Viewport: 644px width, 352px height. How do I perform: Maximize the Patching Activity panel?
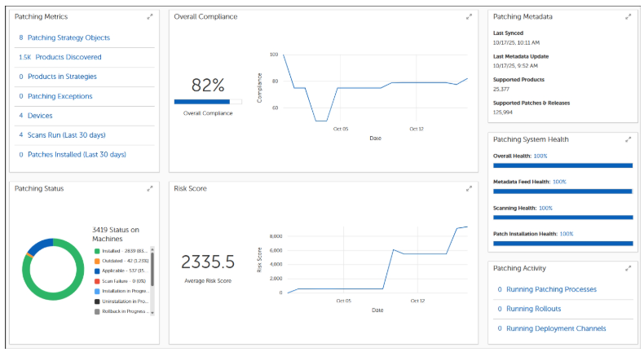click(628, 268)
